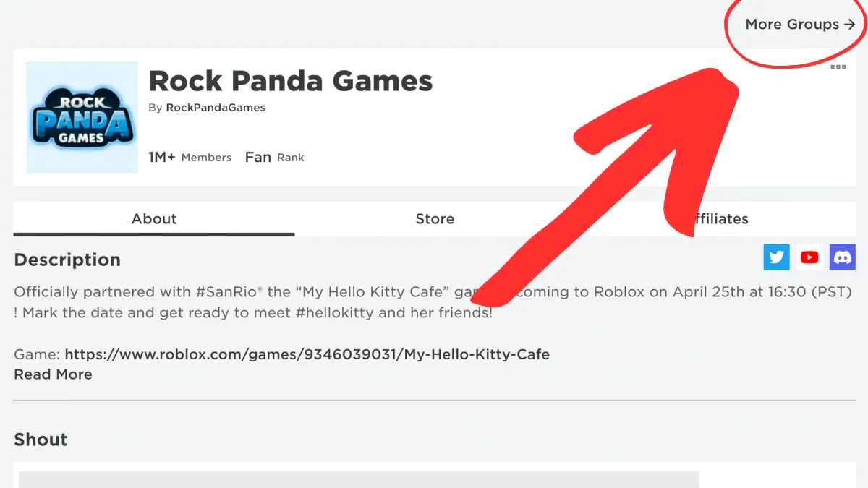Open the Twitter social icon
The image size is (868, 488).
pos(776,257)
